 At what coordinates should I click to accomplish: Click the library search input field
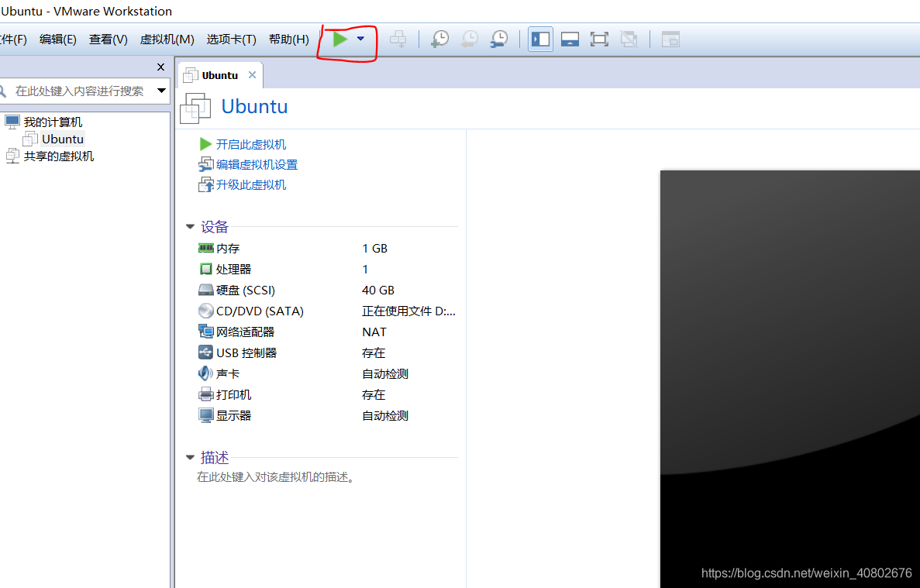click(79, 91)
